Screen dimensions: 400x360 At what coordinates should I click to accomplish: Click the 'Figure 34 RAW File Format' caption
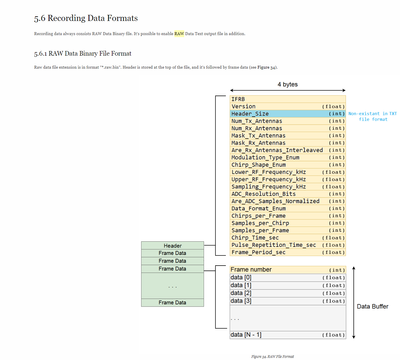(x=273, y=357)
